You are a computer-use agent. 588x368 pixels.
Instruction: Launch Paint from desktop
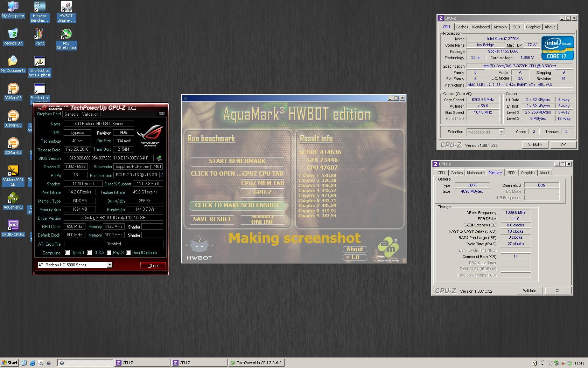[x=40, y=37]
